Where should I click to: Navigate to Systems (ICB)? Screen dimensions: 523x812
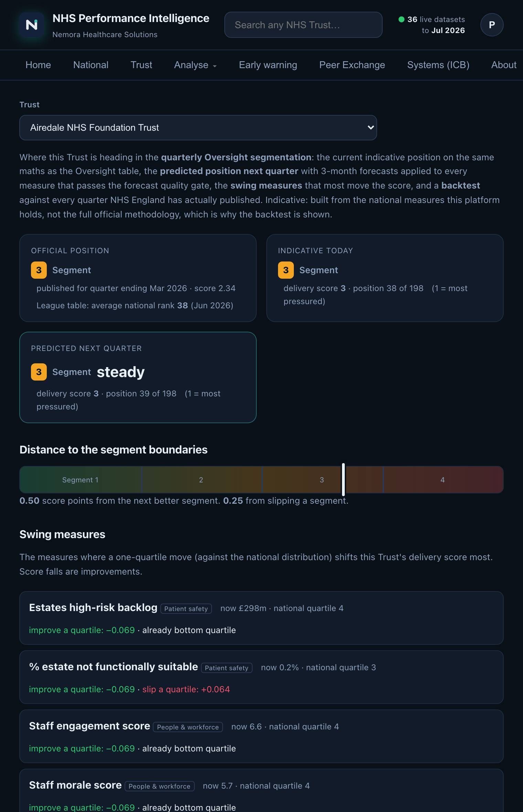click(x=438, y=65)
